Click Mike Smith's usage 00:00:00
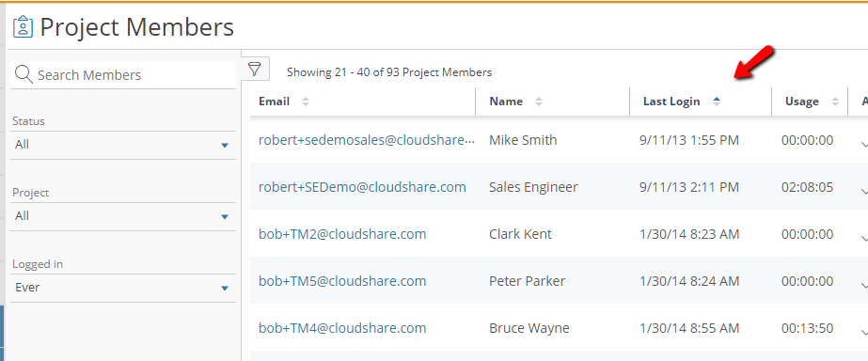Screen dimensions: 868x361 [807, 140]
